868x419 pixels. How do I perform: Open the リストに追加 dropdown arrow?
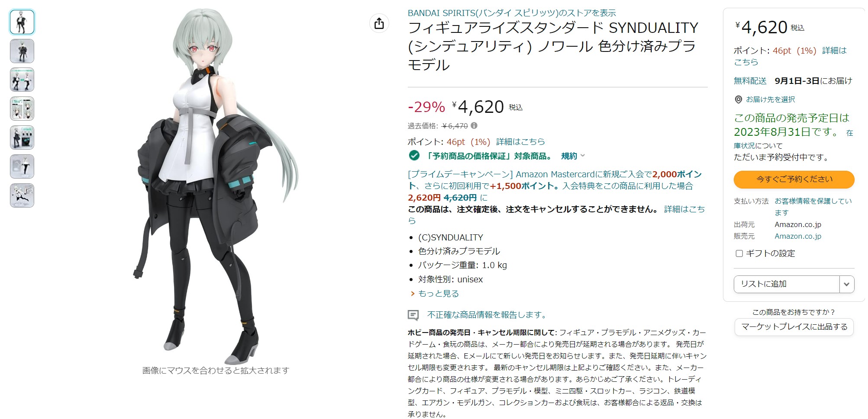847,284
